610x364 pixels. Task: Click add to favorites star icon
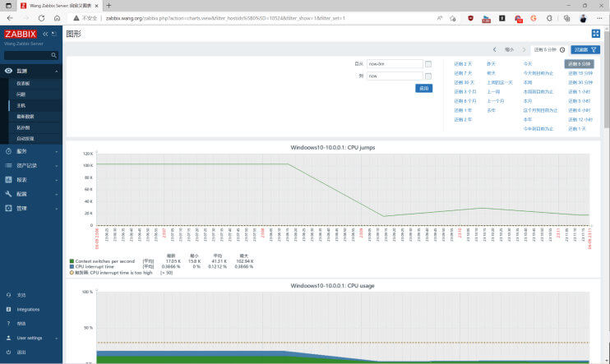click(452, 18)
